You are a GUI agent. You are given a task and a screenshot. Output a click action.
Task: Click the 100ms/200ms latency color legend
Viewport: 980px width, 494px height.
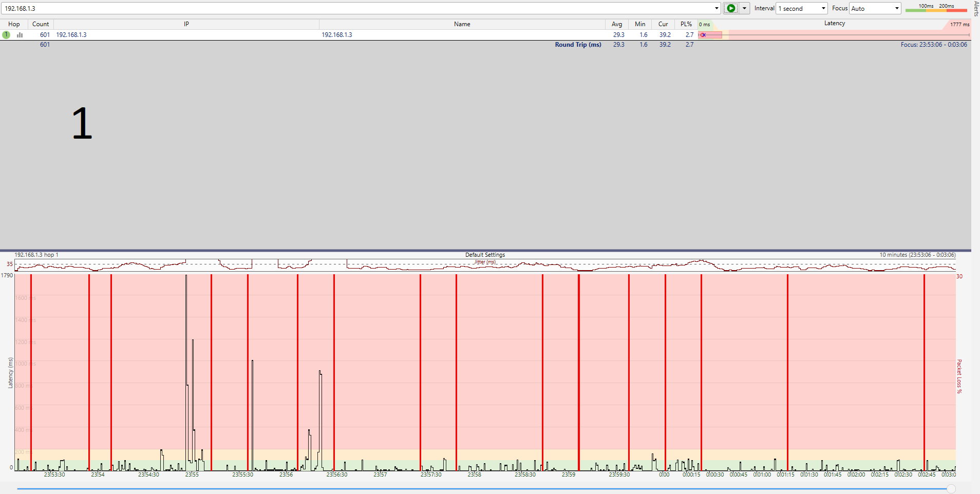click(936, 8)
